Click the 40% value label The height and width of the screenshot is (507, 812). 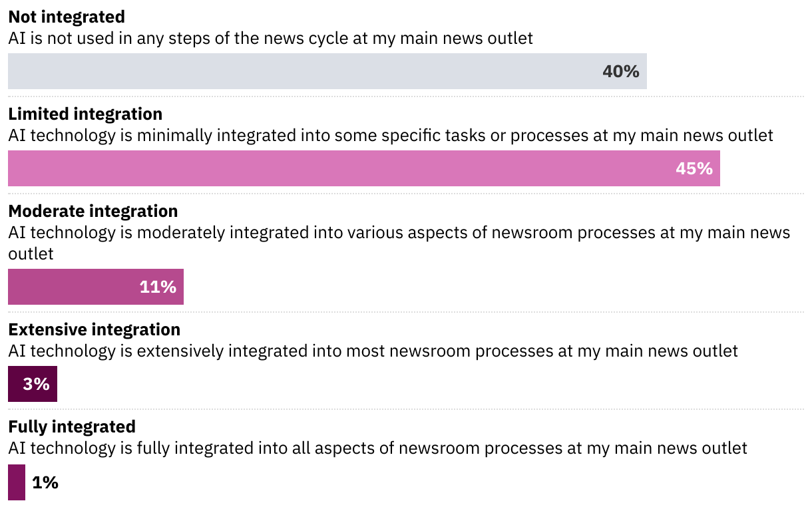pyautogui.click(x=620, y=71)
